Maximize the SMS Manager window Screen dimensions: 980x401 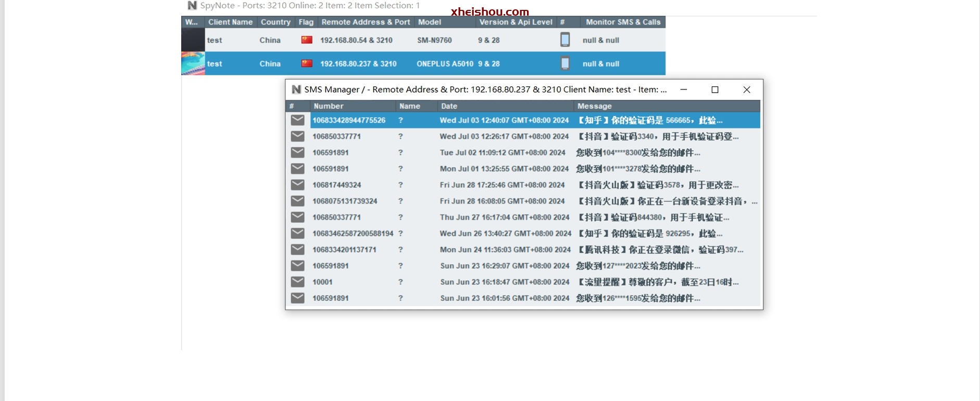click(x=715, y=89)
